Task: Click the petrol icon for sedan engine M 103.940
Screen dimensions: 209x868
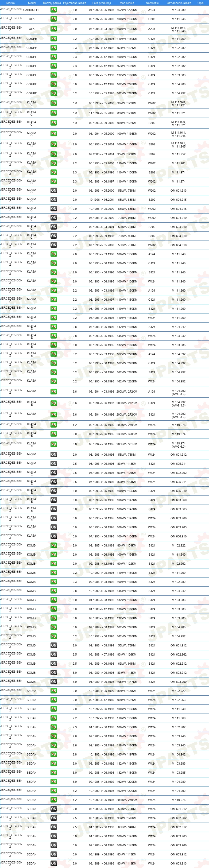Action: (x=54, y=736)
